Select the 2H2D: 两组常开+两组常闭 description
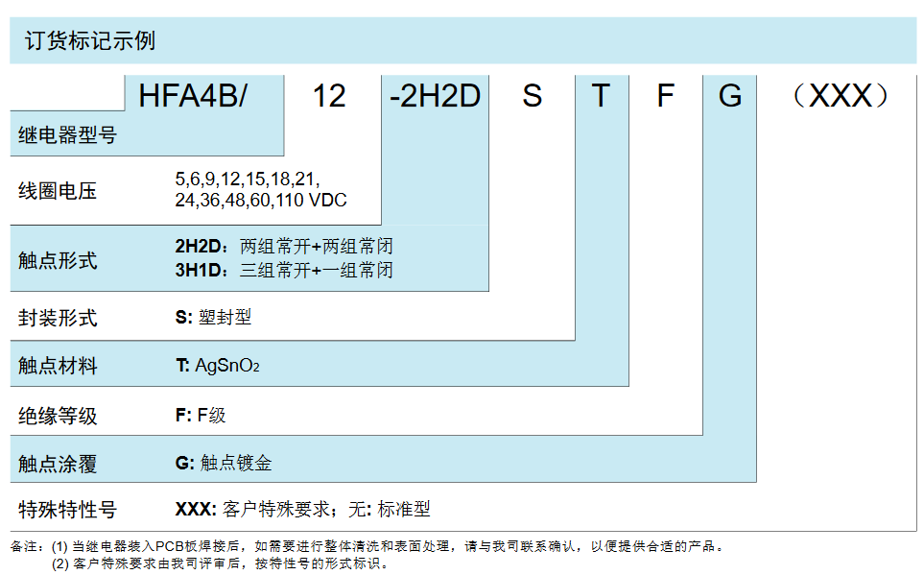Image resolution: width=924 pixels, height=575 pixels. (284, 246)
